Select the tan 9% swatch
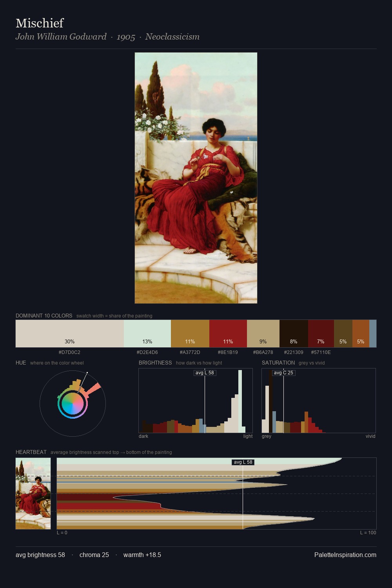The image size is (392, 588). point(263,334)
